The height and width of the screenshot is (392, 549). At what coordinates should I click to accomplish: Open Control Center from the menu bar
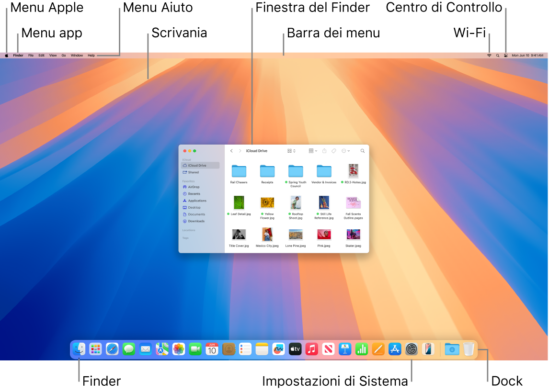[x=506, y=55]
